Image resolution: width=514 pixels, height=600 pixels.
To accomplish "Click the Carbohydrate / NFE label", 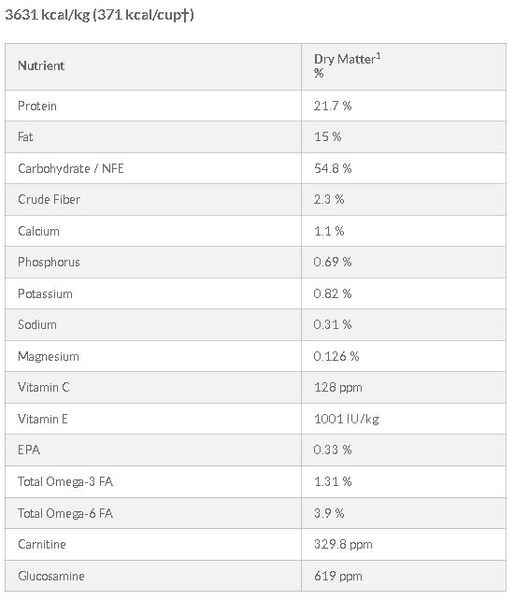I will click(71, 169).
